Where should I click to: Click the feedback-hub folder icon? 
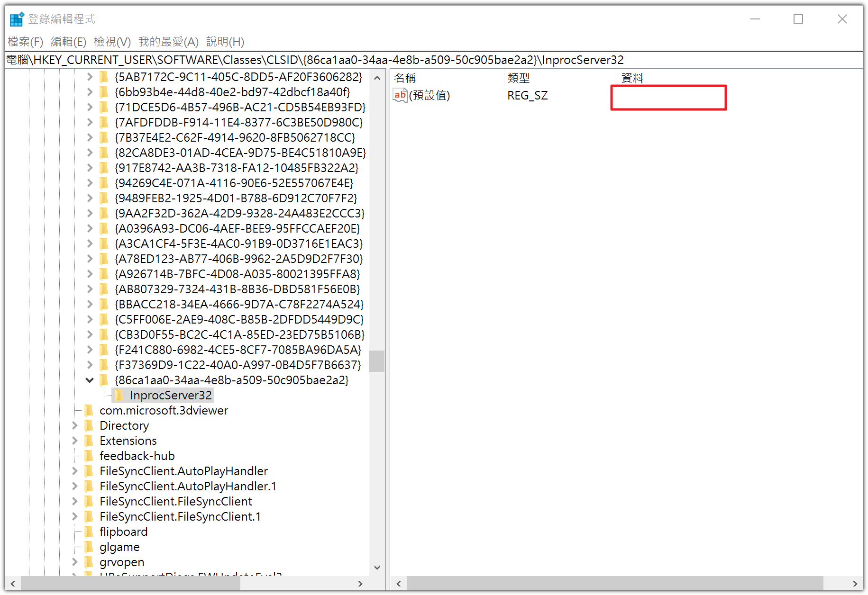[89, 456]
